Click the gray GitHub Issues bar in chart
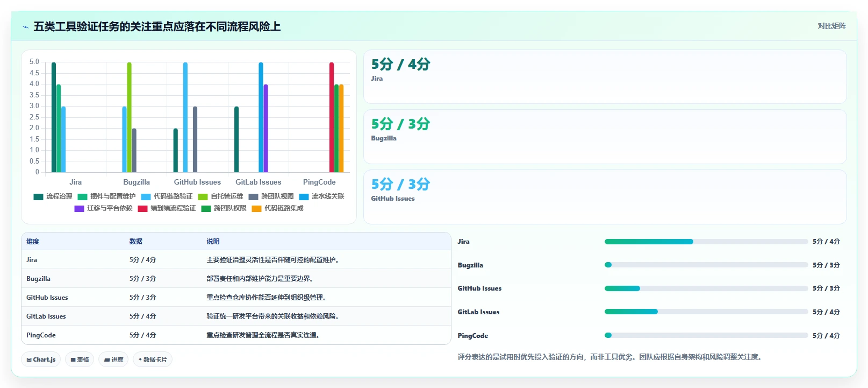 coord(195,139)
